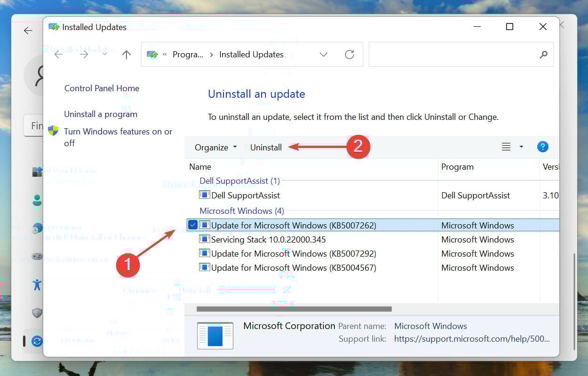The width and height of the screenshot is (588, 376).
Task: Click the Uninstall button
Action: [x=266, y=148]
